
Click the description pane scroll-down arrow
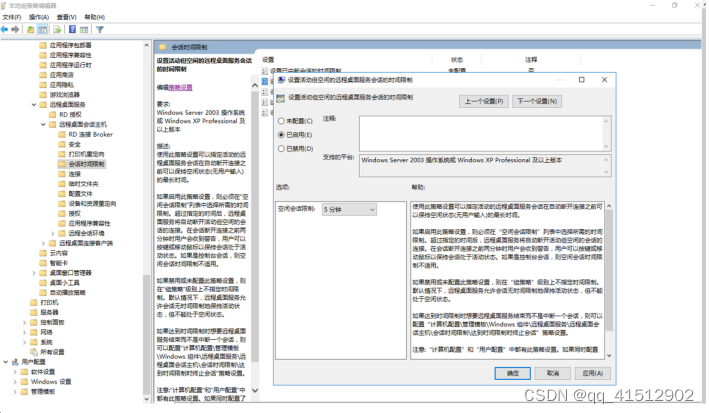click(x=255, y=390)
